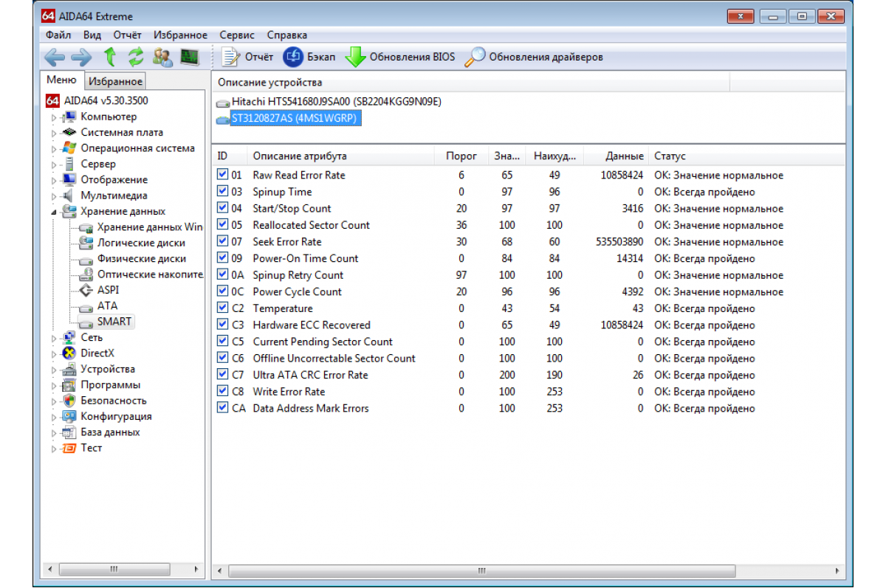The height and width of the screenshot is (588, 886).
Task: Uncheck the Temperature attribute checkbox
Action: pos(222,308)
